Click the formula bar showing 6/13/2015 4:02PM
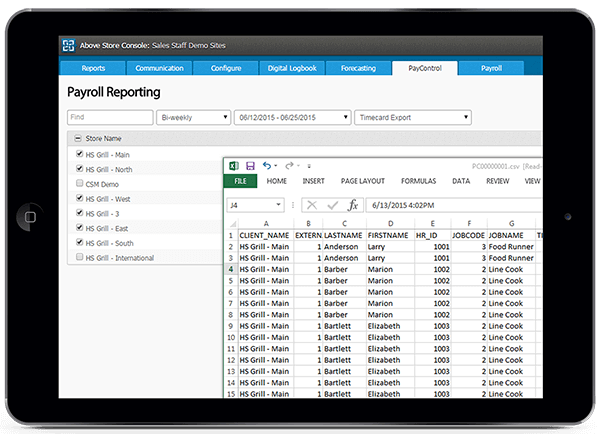Image resolution: width=600 pixels, height=434 pixels. point(454,205)
